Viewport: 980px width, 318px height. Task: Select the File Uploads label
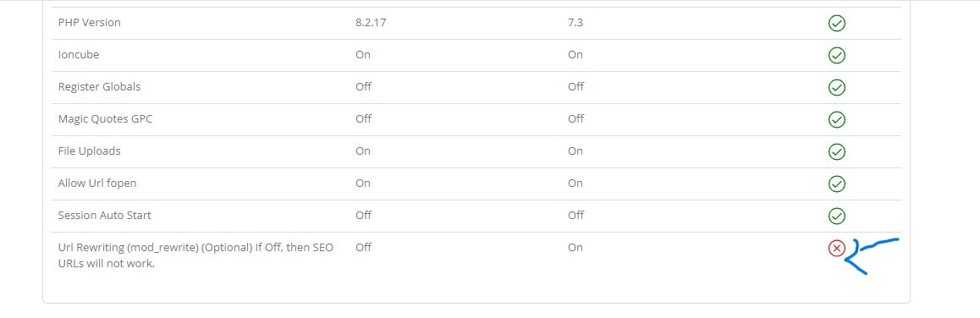point(90,151)
